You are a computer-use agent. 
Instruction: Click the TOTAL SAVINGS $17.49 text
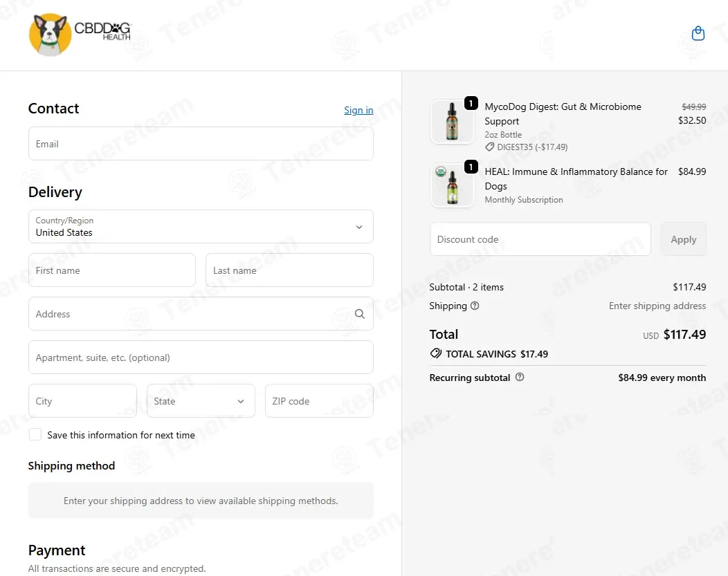tap(497, 354)
